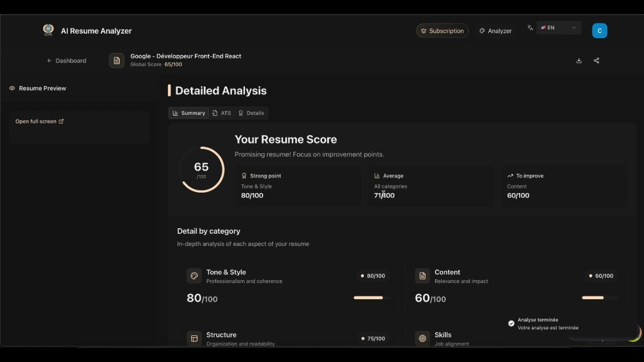Viewport: 644px width, 362px height.
Task: Switch to the ATS tab
Action: click(x=221, y=113)
